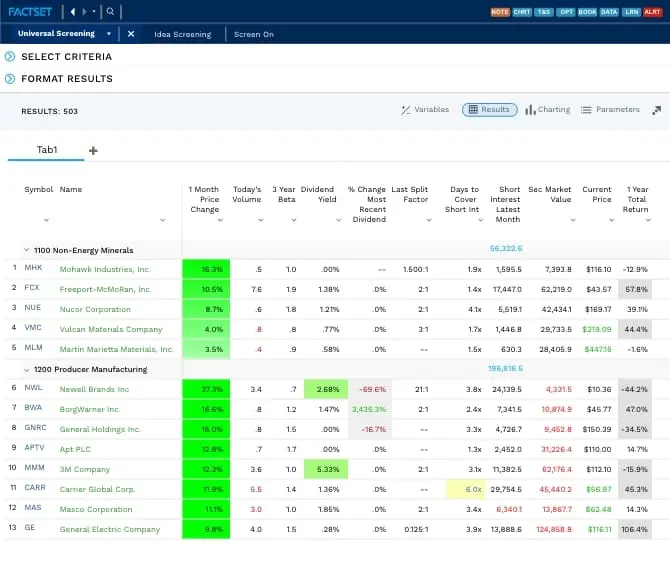This screenshot has width=670, height=566.
Task: Open the Universal Screening dropdown arrow
Action: [108, 33]
